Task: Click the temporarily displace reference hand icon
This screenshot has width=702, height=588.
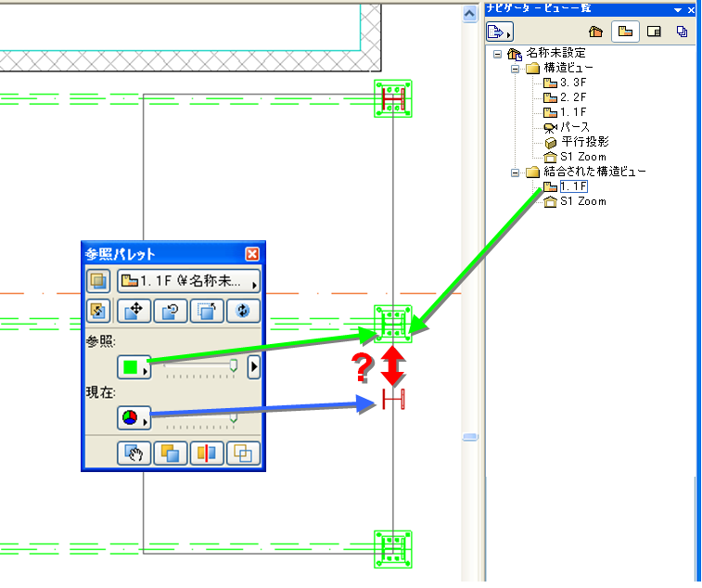Action: 134,454
